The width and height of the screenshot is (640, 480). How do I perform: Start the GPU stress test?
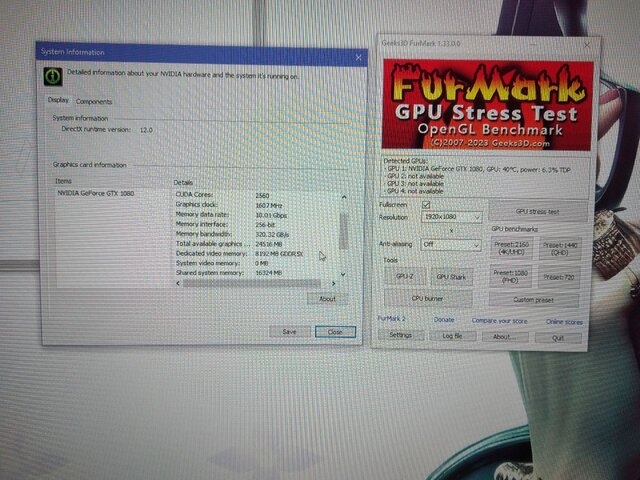537,211
